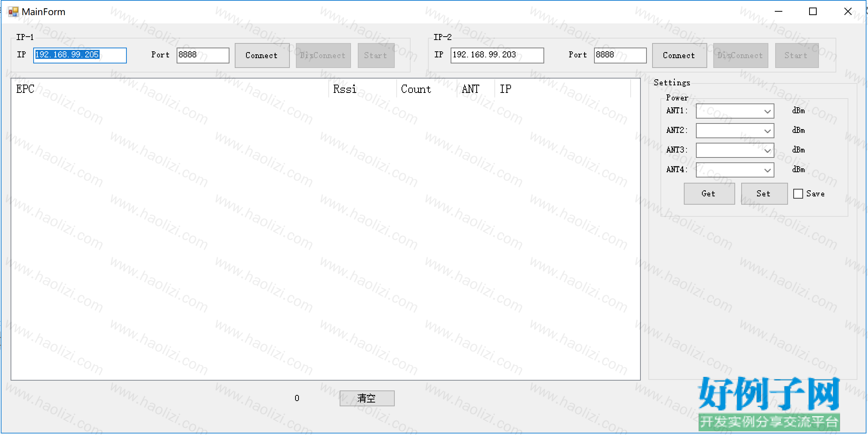
Task: Click the MainForm application icon in title bar
Action: [x=13, y=12]
